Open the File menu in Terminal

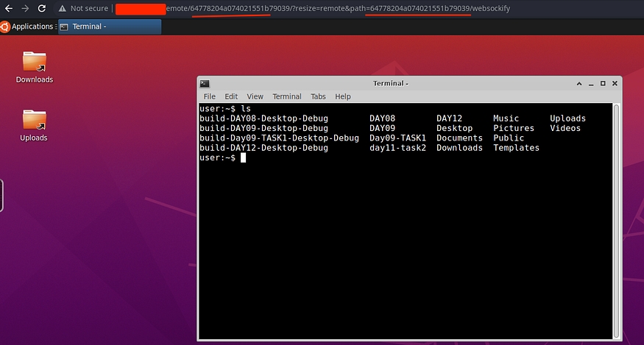(210, 96)
